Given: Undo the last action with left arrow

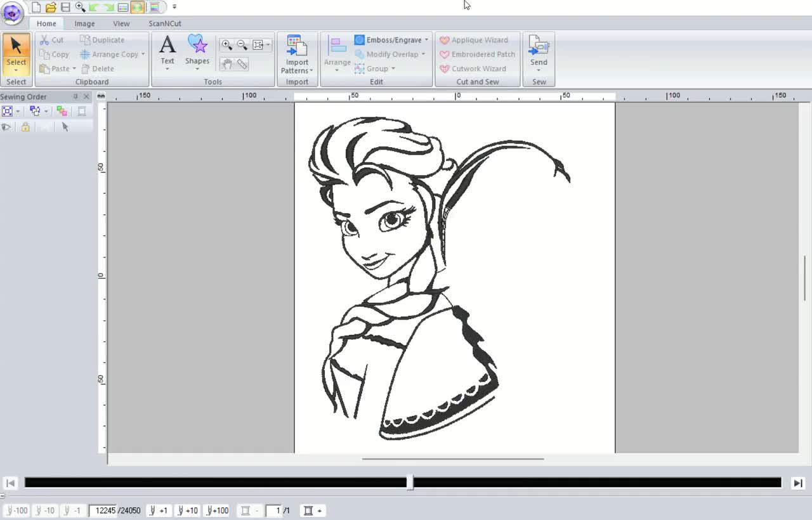Looking at the screenshot, I should tap(94, 8).
